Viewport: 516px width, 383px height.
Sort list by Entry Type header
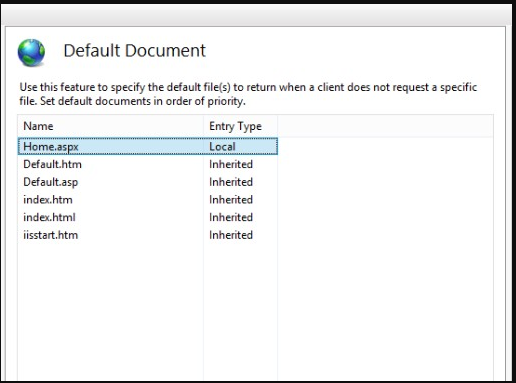(240, 126)
